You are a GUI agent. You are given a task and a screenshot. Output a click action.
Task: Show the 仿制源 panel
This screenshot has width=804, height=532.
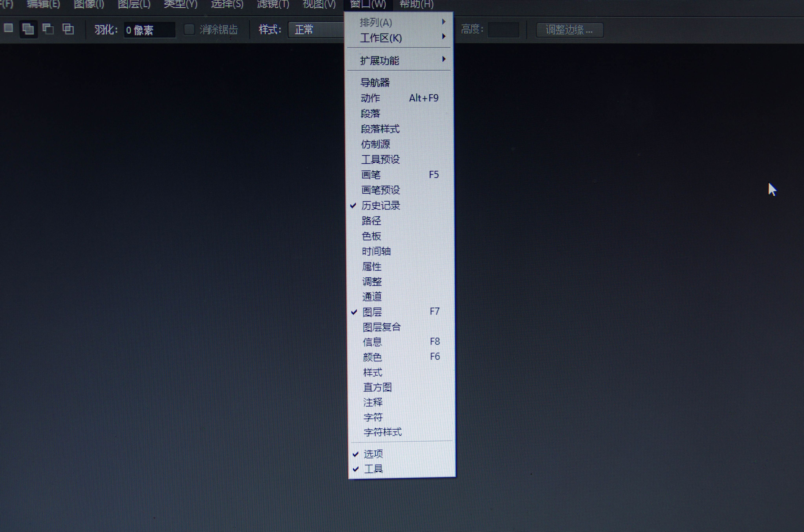click(x=400, y=144)
